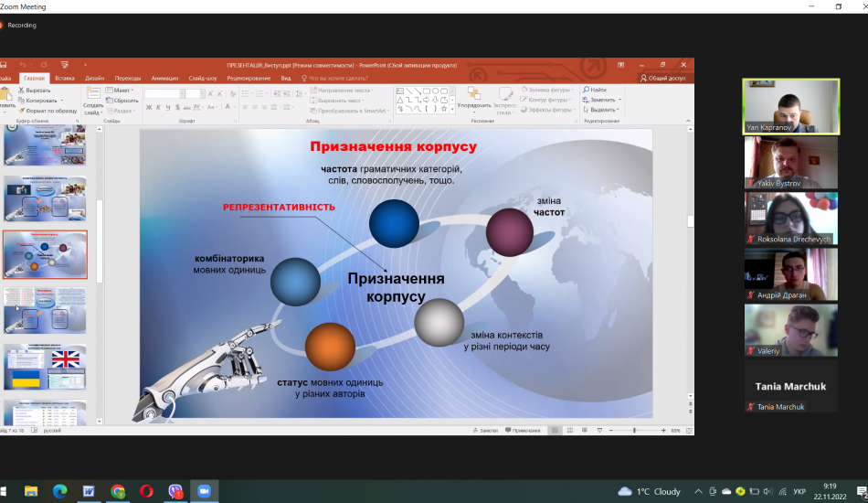Screen dimensions: 868x503
Task: Select the UK and Ukraine flags slide thumbnail
Action: pos(45,367)
